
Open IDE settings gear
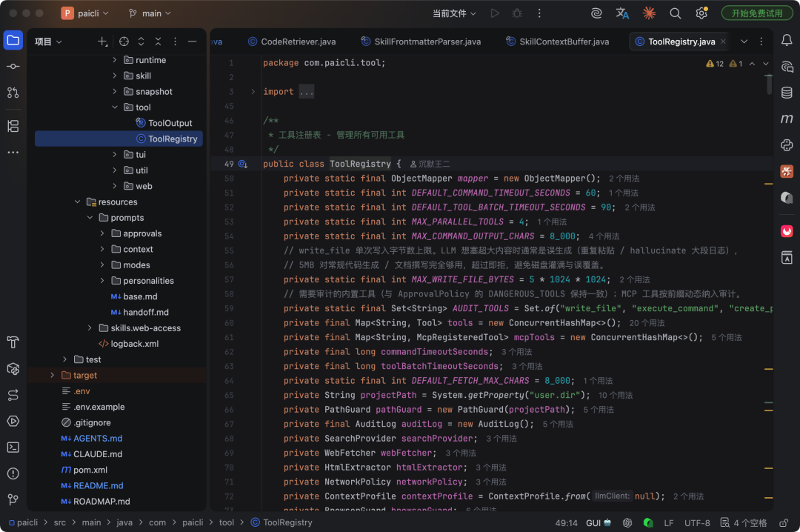(701, 13)
